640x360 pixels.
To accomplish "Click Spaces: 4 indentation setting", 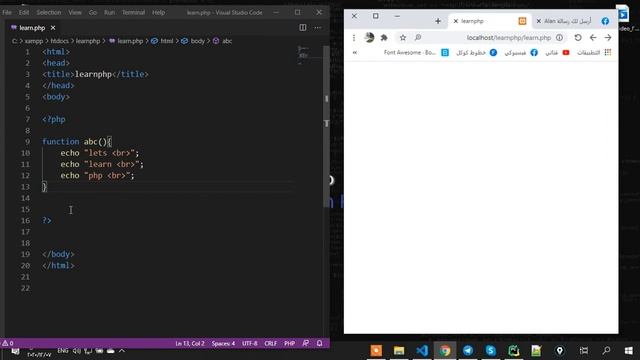I will pos(223,344).
